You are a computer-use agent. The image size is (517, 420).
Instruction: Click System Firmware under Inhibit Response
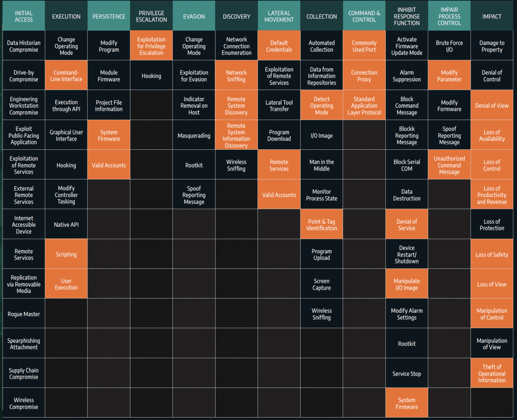(407, 403)
